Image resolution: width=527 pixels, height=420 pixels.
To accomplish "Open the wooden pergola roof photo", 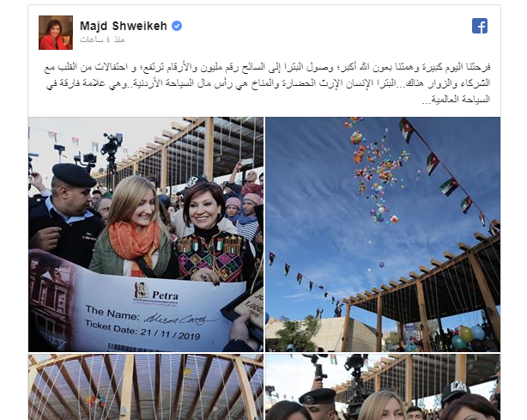I will click(x=146, y=387).
